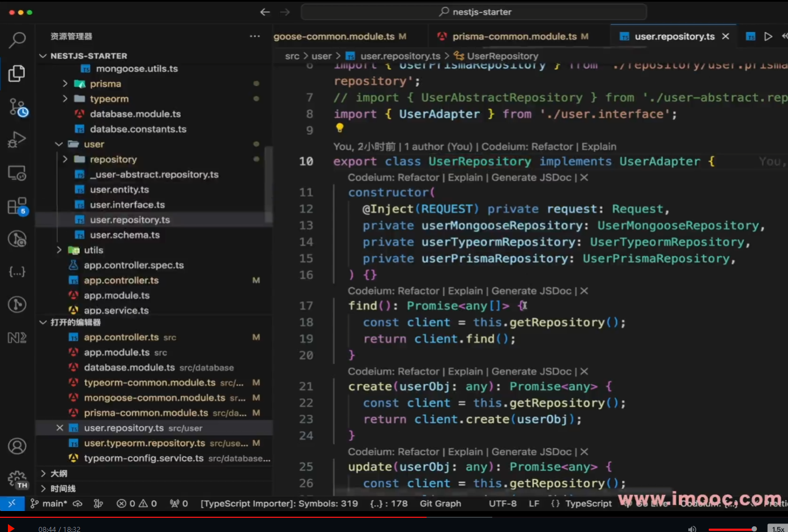Viewport: 788px width, 532px height.
Task: Open the Run and Debug view icon
Action: tap(17, 139)
